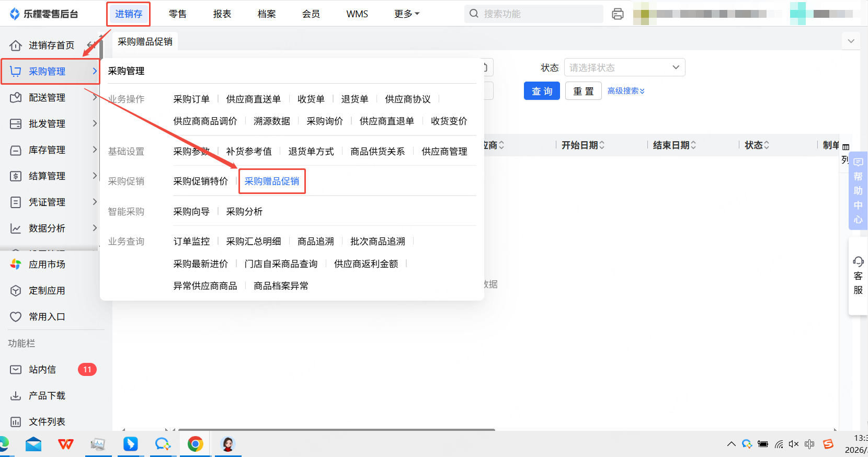Expand the 库存管理 submenu arrow
The width and height of the screenshot is (868, 457).
pos(95,150)
